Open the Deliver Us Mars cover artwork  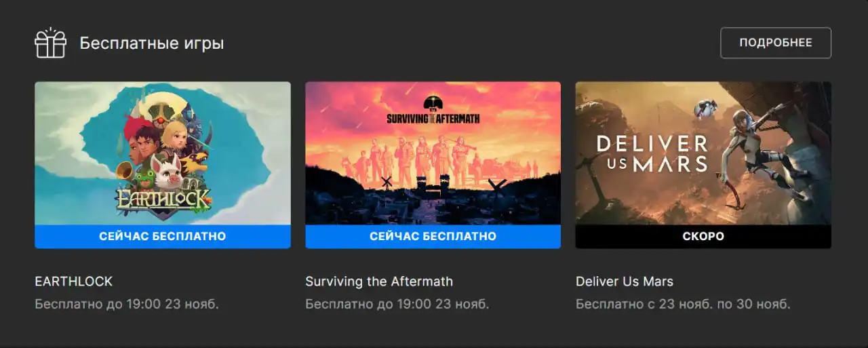[703, 153]
